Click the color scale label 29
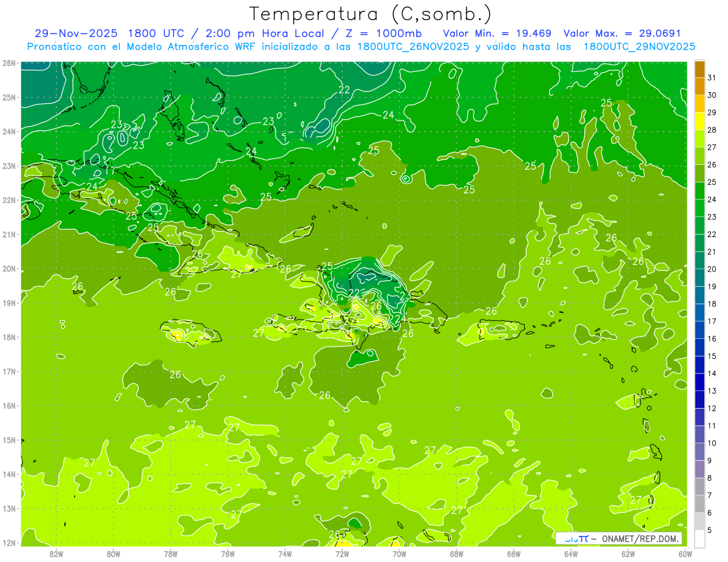Screen dimensions: 728x562 [712, 113]
